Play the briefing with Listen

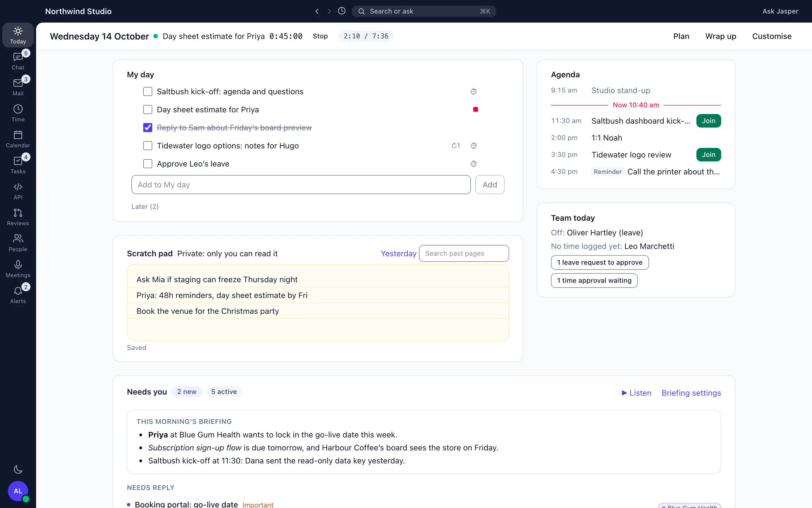(x=636, y=393)
